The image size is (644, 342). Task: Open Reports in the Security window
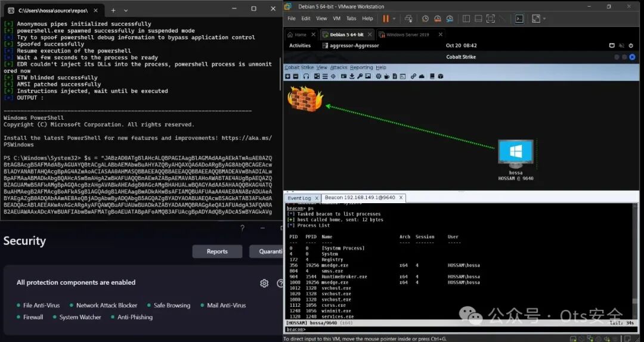tap(217, 251)
